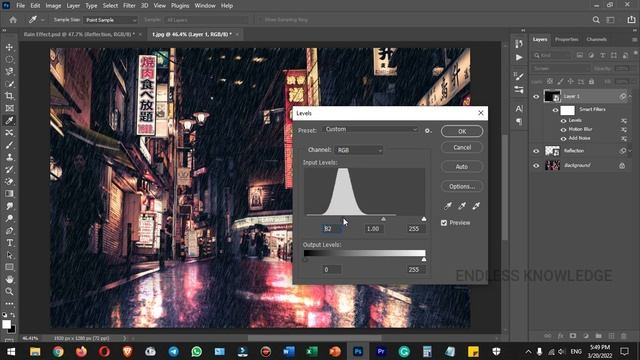Select the Dodge tool
This screenshot has width=640, height=360.
[9, 218]
